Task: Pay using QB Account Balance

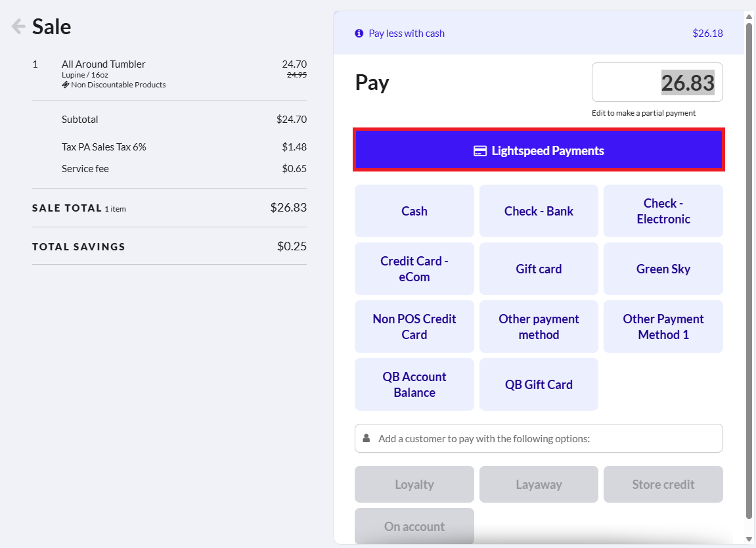Action: tap(414, 384)
